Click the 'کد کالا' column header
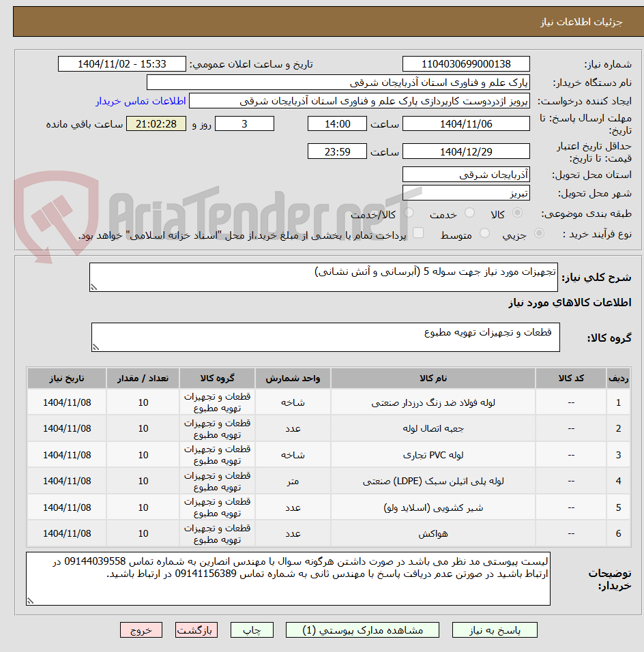 pyautogui.click(x=571, y=378)
